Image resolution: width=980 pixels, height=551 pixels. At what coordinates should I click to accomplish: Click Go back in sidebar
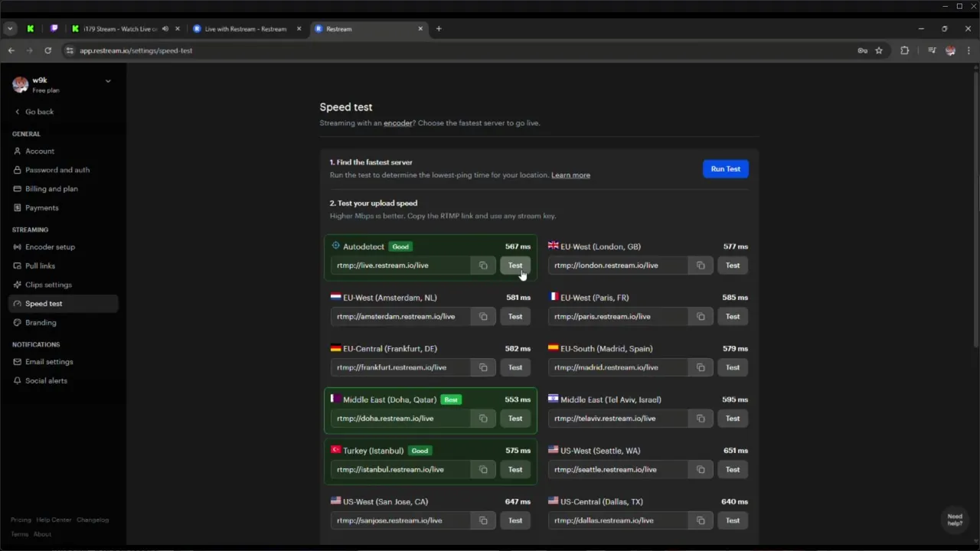point(34,112)
